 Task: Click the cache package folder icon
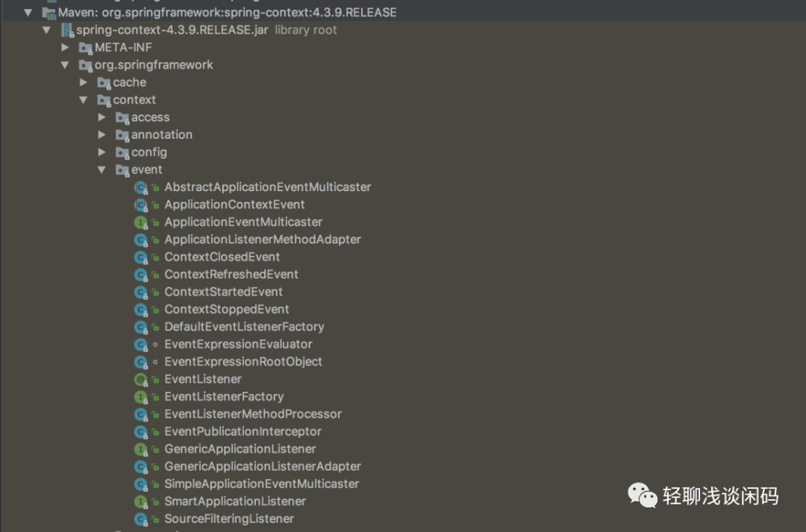pyautogui.click(x=104, y=83)
